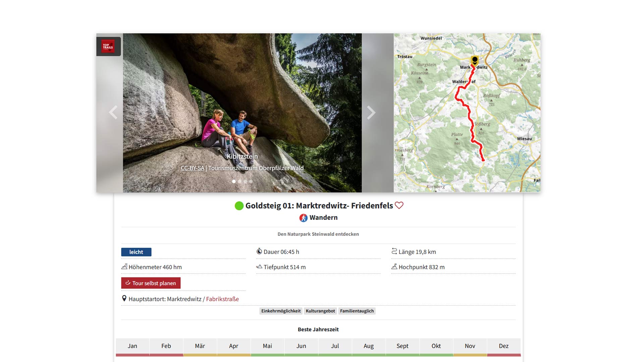The image size is (644, 362).
Task: Click the location pin at Hauptstartort
Action: click(124, 298)
